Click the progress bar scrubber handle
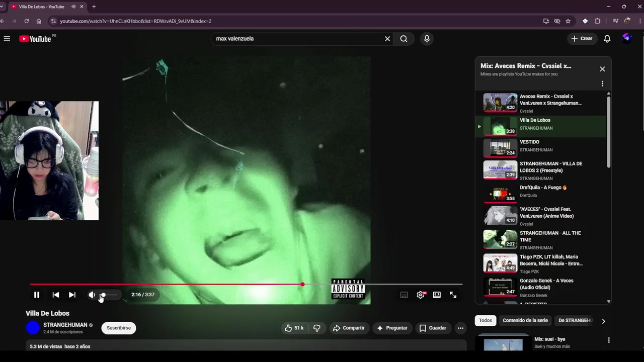Screen dimensions: 644x362 point(302,285)
